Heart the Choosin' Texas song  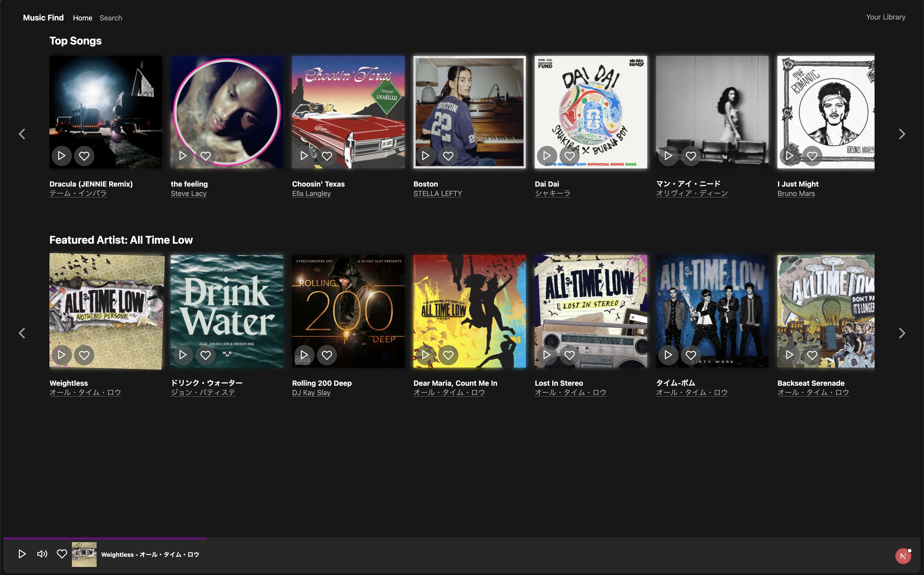coord(327,156)
